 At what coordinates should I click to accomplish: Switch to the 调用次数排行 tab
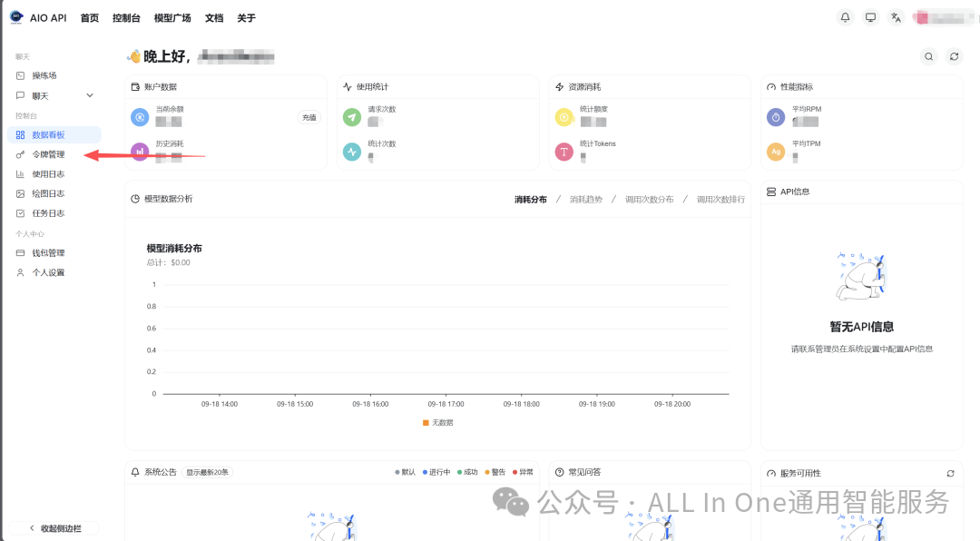[720, 200]
